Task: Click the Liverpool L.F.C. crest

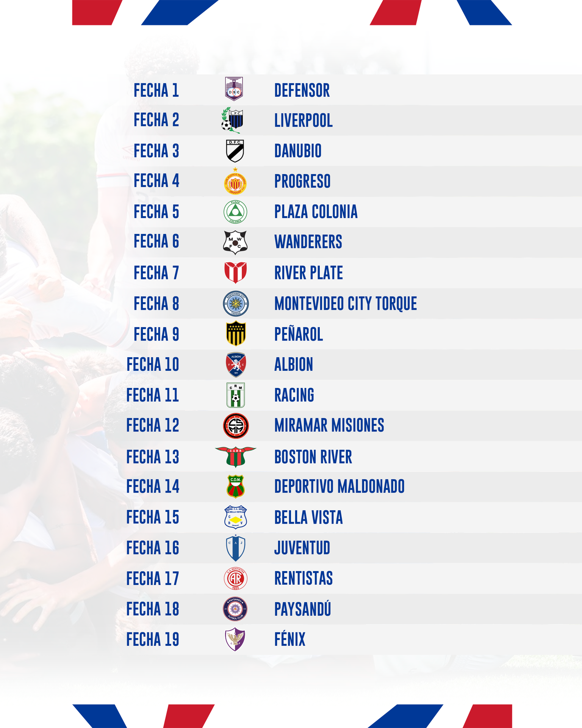Action: pyautogui.click(x=232, y=120)
